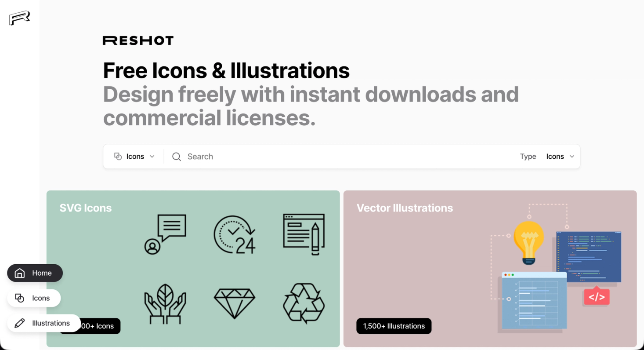Screen dimensions: 644x350
Task: Click the search magnifier icon
Action: click(x=177, y=157)
